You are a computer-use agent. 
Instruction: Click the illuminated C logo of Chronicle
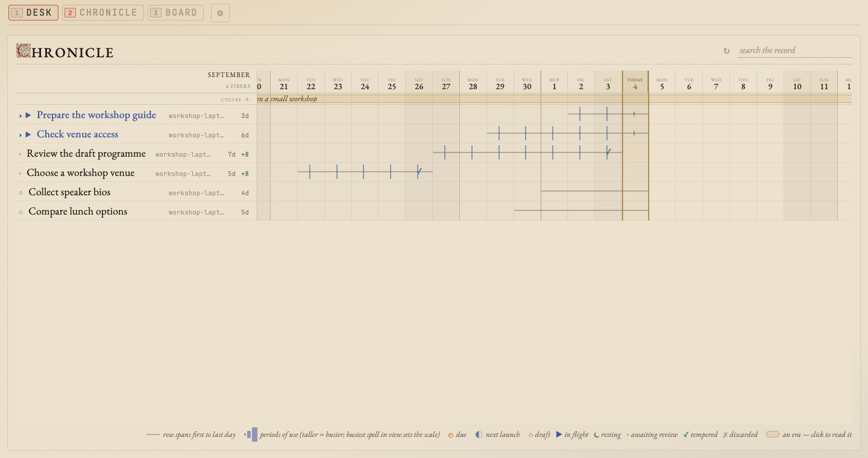24,51
